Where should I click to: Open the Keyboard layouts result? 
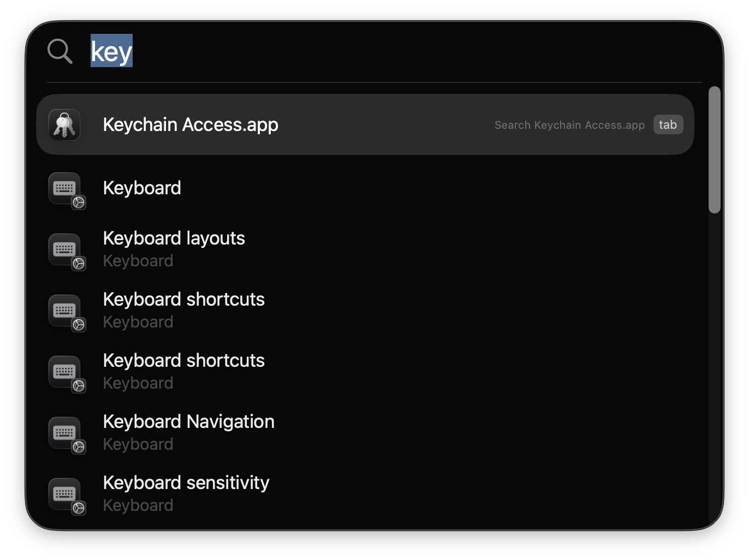coord(174,238)
